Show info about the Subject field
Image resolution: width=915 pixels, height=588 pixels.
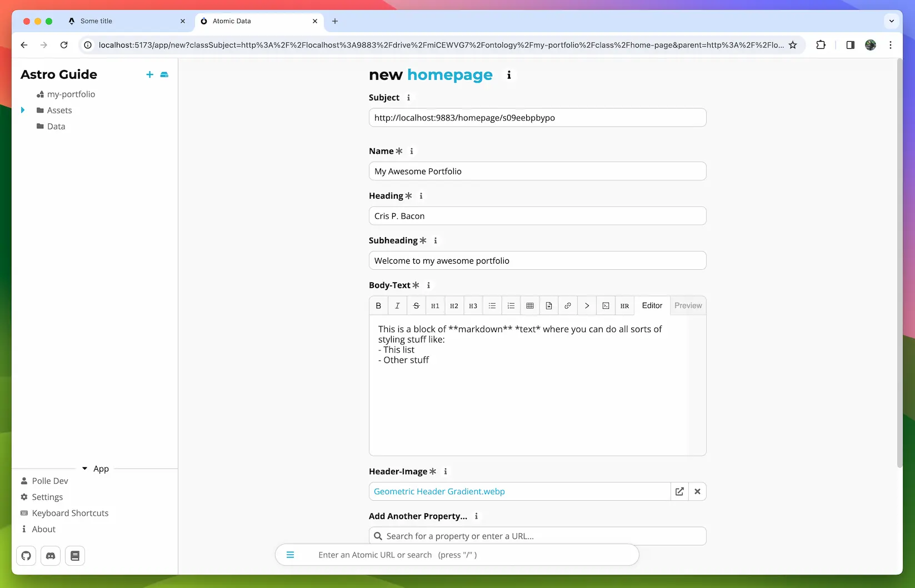point(408,98)
